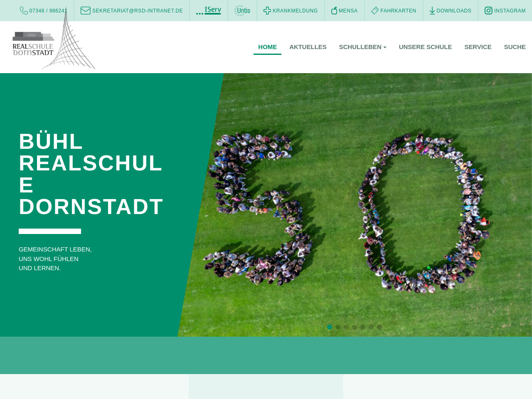The image size is (532, 399).
Task: Click the Krankmeldung medical cross icon
Action: click(267, 11)
